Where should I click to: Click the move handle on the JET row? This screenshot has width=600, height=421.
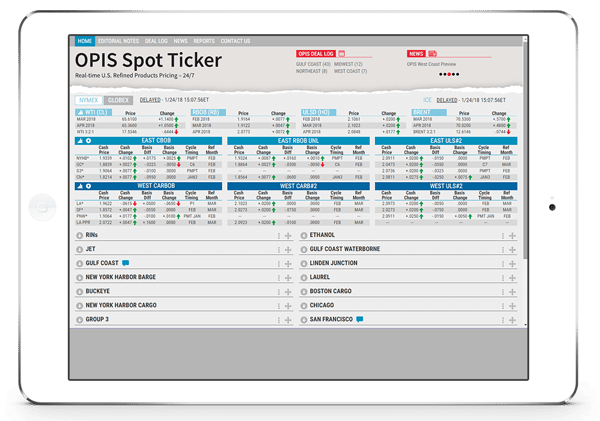(288, 250)
